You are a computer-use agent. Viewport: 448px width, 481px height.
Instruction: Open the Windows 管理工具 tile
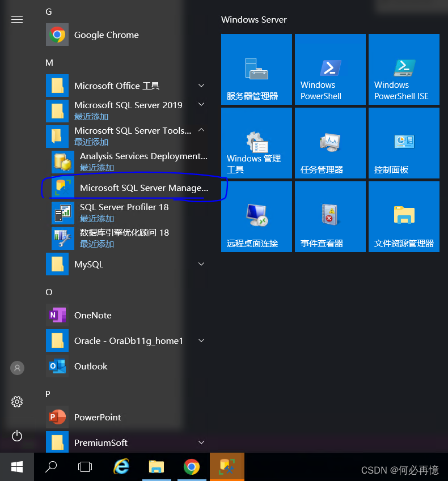point(256,143)
